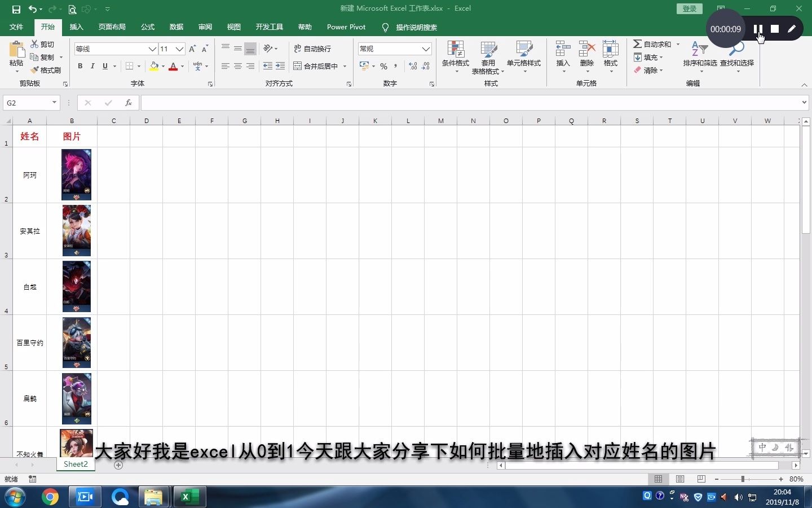Switch to the 页面布局 tab
The height and width of the screenshot is (508, 812).
coord(112,27)
